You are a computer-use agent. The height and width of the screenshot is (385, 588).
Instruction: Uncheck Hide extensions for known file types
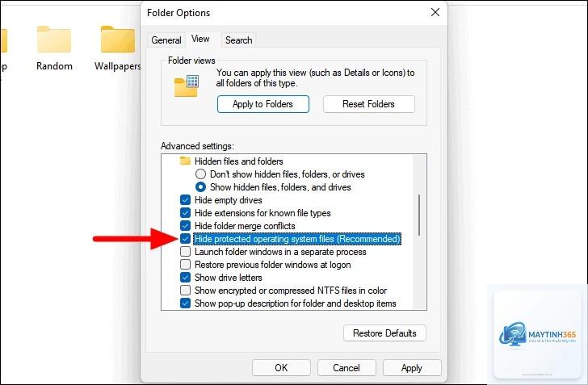(x=185, y=212)
